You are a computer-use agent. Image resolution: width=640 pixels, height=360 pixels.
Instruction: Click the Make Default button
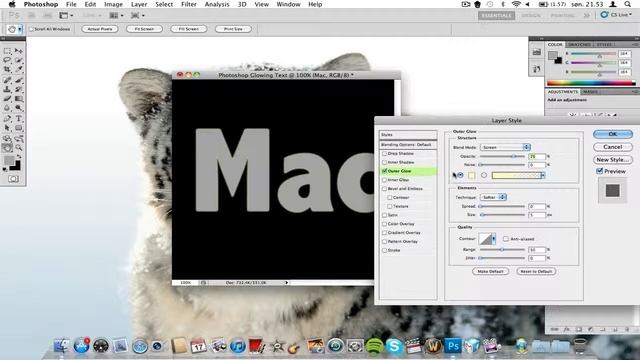point(490,271)
